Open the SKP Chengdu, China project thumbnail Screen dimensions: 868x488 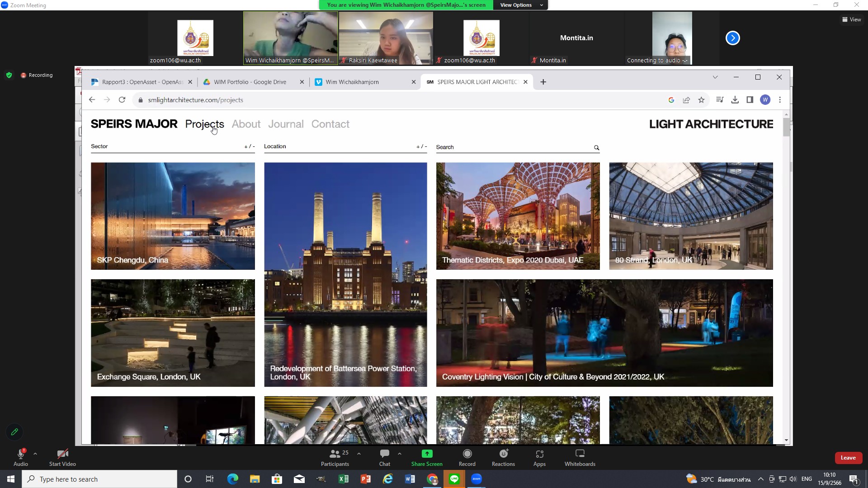click(x=173, y=216)
